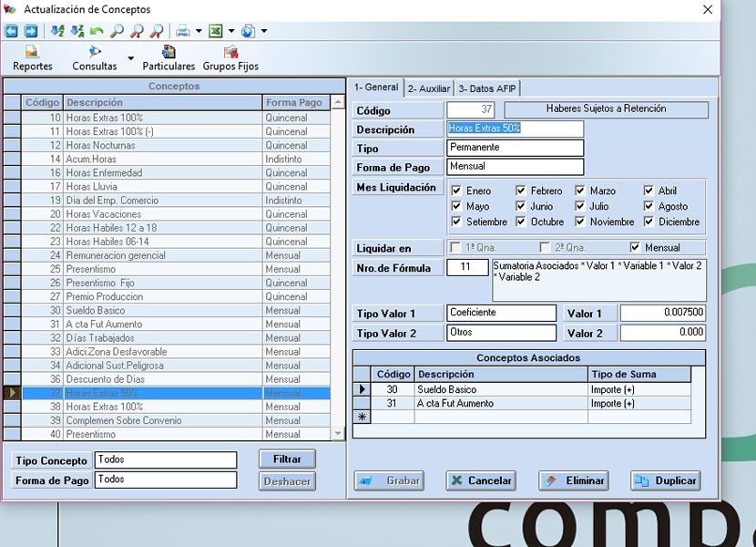Click the Tipo Concepto filter field
This screenshot has height=547, width=756.
pos(166,460)
